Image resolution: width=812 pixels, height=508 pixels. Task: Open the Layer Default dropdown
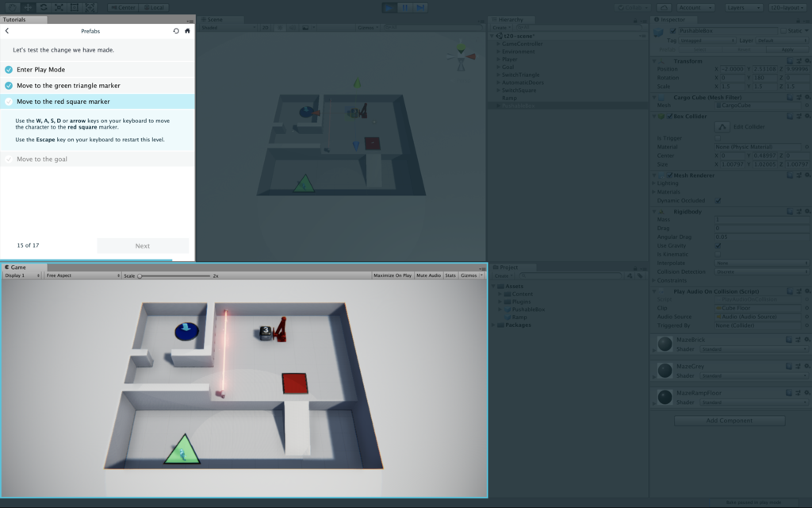[781, 40]
